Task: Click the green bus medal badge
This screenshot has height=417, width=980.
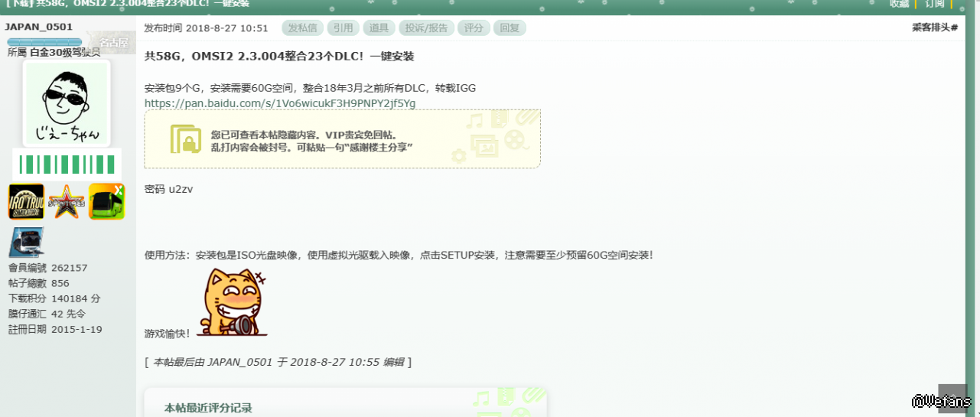Action: pos(106,202)
